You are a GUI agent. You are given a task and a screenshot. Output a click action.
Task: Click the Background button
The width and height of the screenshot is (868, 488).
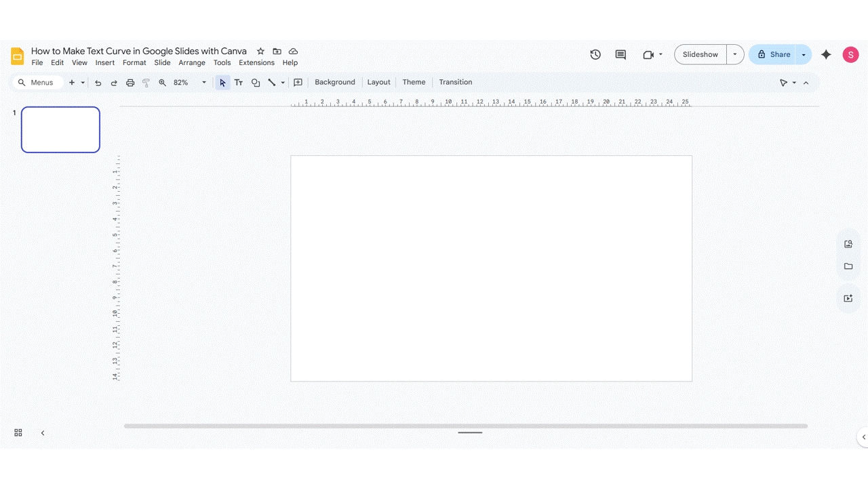(x=335, y=83)
